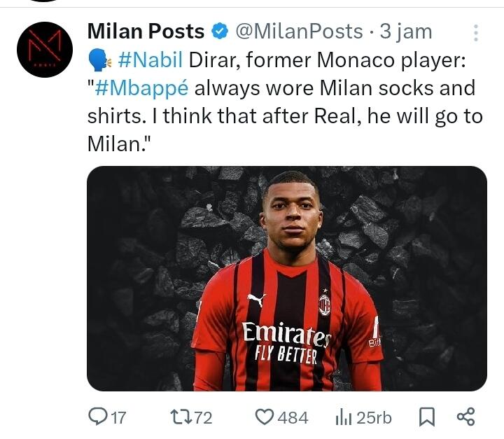
Task: Open the Milan Posts profile avatar
Action: (45, 49)
